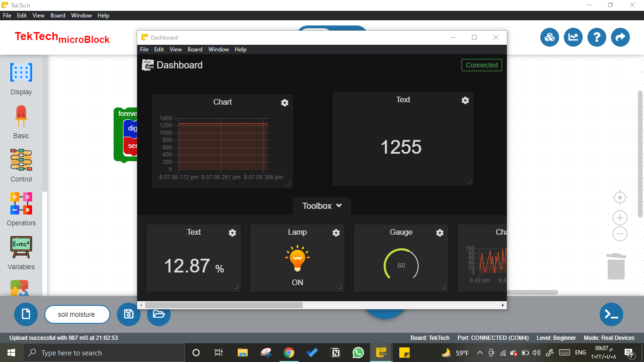The height and width of the screenshot is (362, 644).
Task: Zoom in on the workspace
Action: (x=620, y=218)
